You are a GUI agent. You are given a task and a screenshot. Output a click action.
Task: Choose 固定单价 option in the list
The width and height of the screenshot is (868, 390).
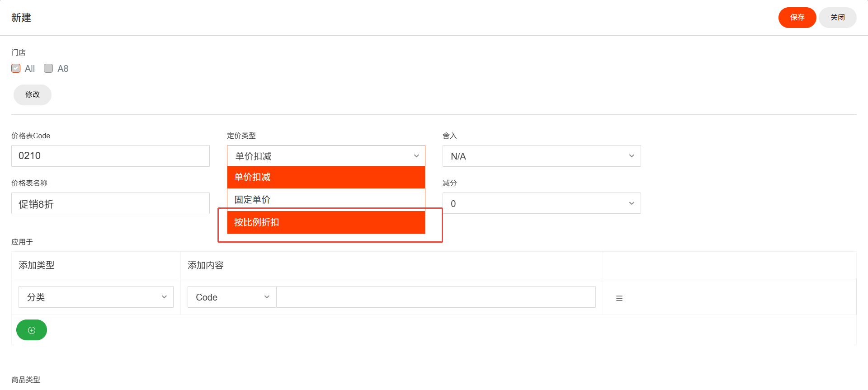[x=326, y=200]
